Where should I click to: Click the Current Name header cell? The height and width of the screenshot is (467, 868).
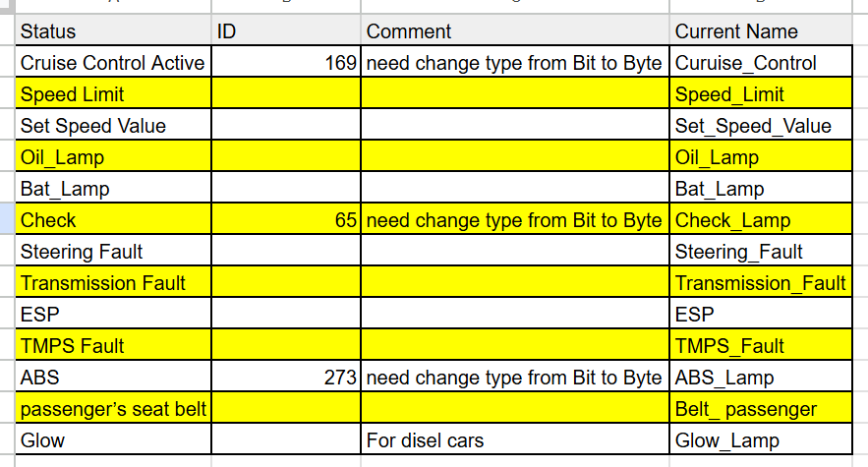coord(760,31)
